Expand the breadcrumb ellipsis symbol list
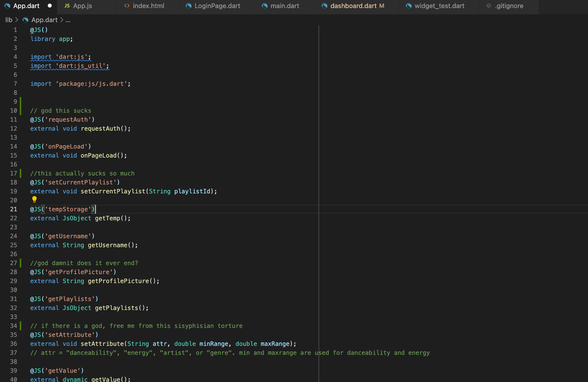588x382 pixels. point(68,20)
